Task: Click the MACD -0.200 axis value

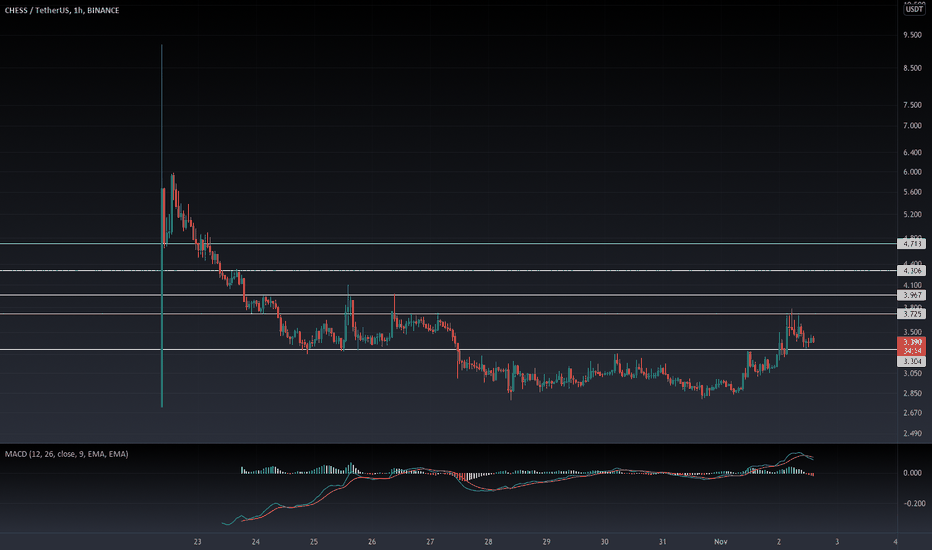Action: pos(914,504)
